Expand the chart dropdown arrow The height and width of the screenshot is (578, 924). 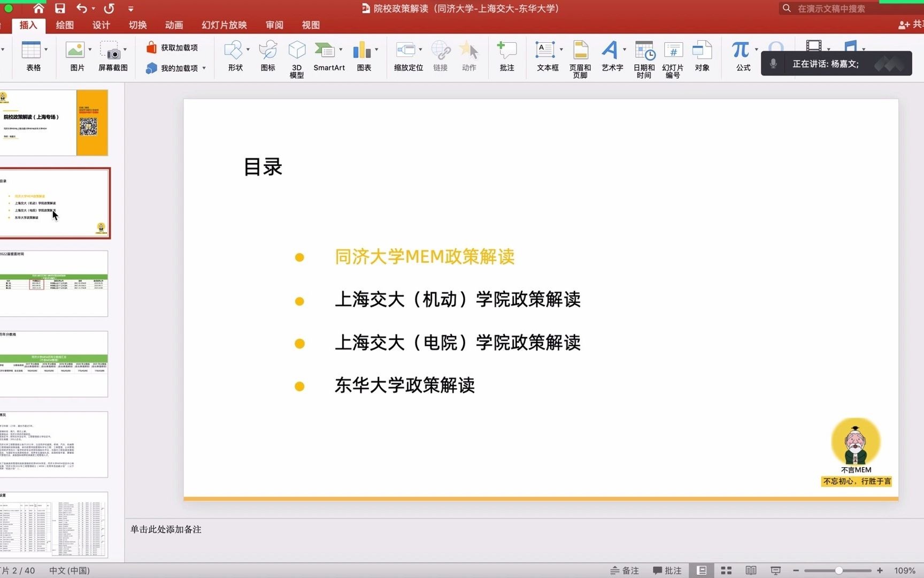[376, 50]
